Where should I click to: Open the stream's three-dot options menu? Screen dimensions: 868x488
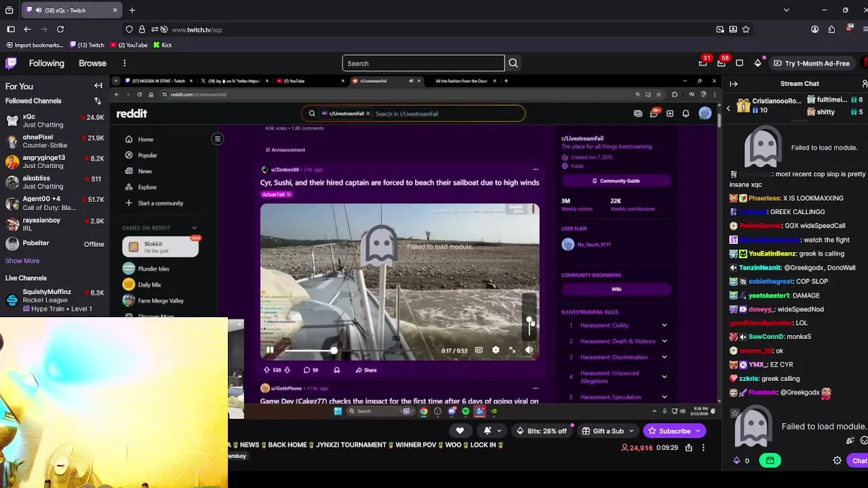(703, 448)
